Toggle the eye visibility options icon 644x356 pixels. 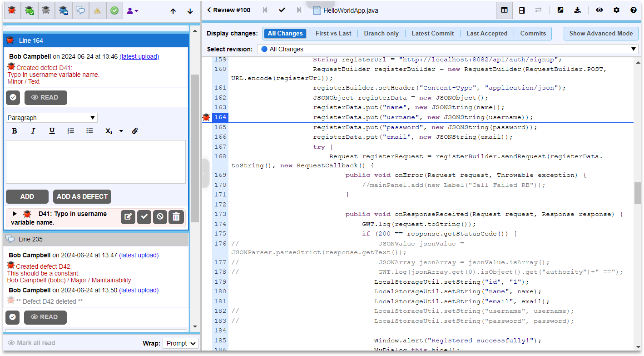click(599, 10)
